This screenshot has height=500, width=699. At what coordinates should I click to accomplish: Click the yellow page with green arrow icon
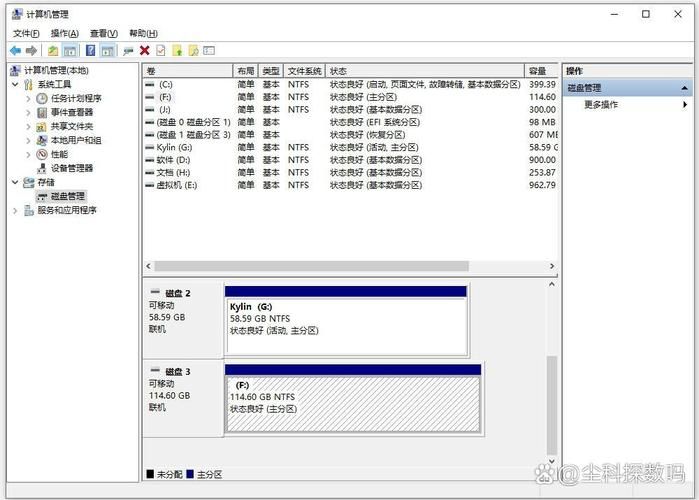pyautogui.click(x=177, y=51)
